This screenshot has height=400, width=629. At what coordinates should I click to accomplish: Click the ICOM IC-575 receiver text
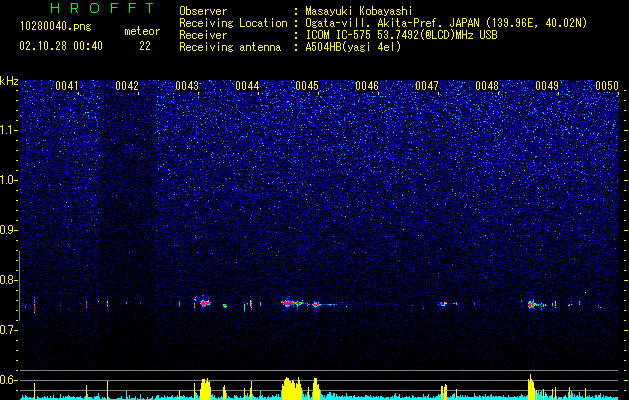pos(402,35)
